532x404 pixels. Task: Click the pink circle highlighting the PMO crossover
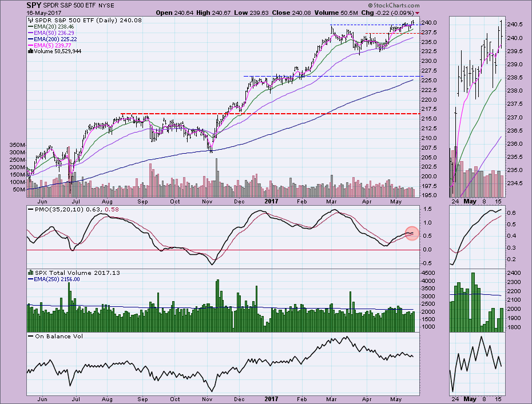tap(412, 234)
